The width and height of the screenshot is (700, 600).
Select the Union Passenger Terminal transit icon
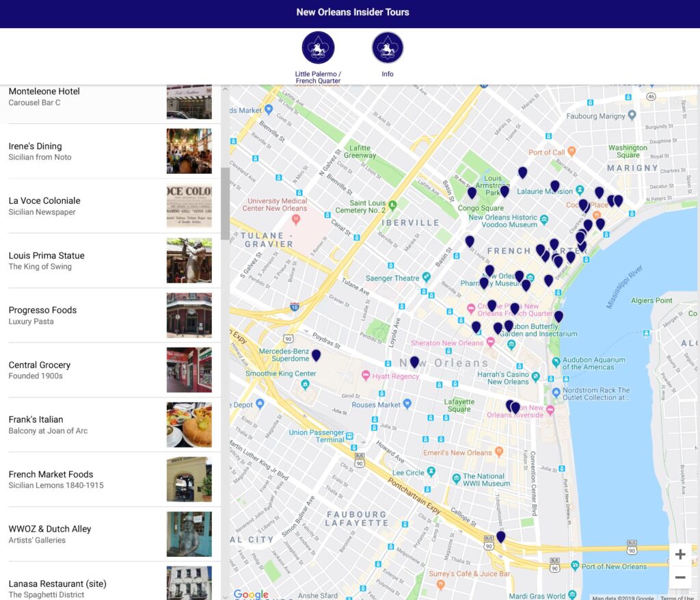pyautogui.click(x=349, y=436)
